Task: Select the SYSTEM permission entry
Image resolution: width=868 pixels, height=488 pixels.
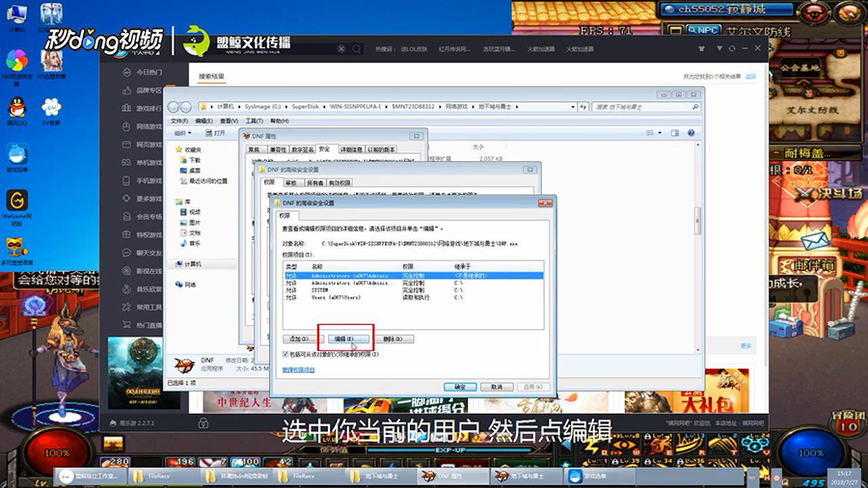Action: coord(413,290)
